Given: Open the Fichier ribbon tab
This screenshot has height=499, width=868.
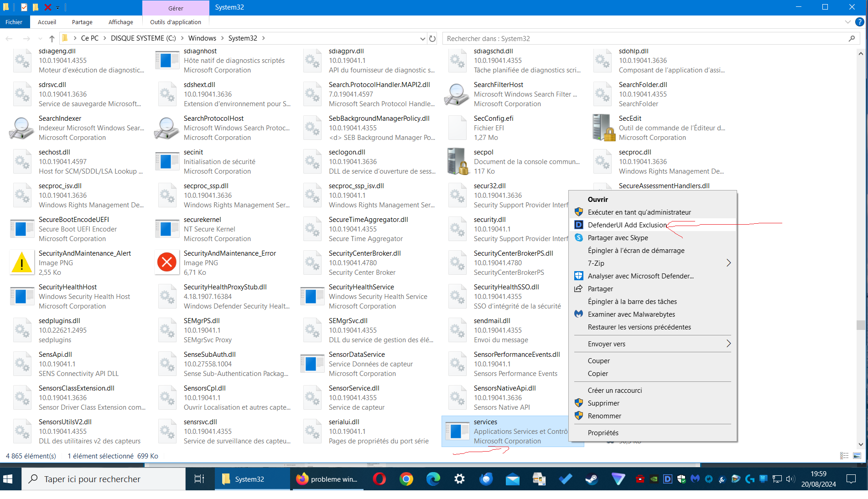Looking at the screenshot, I should (x=14, y=22).
